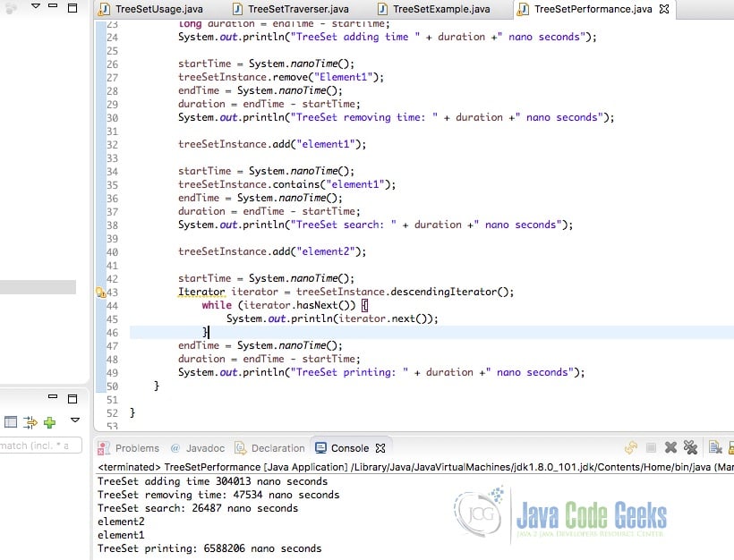Viewport: 734px width, 560px height.
Task: Click code line treeSetInstance.contains("element1")
Action: click(x=287, y=184)
